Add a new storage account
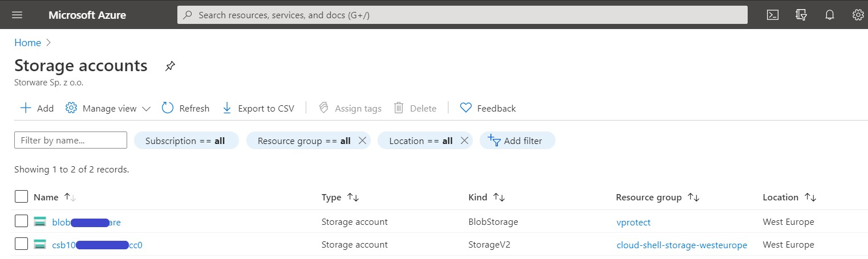 [x=37, y=108]
